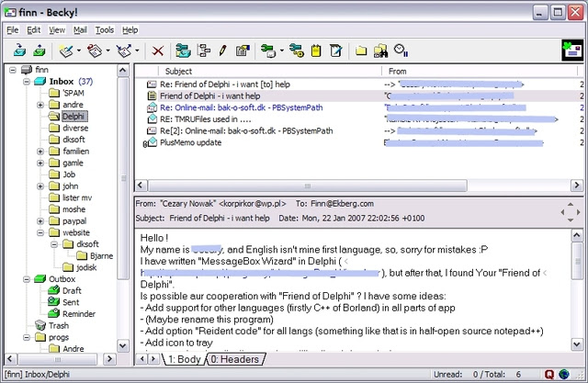Click the clock with pause toolbar icon
This screenshot has width=588, height=383.
pyautogui.click(x=401, y=51)
